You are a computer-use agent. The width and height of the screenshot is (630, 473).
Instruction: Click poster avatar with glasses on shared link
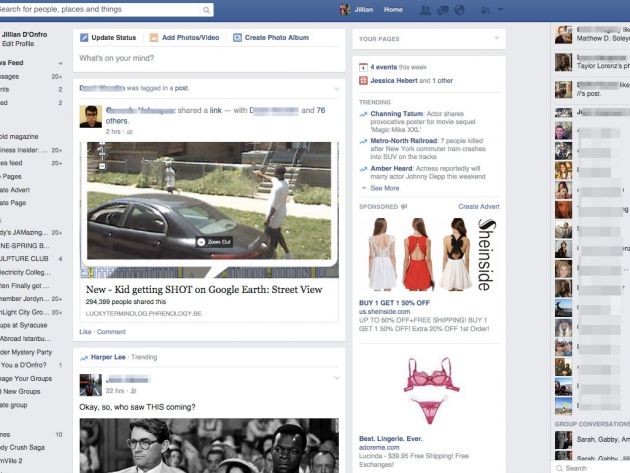tap(90, 117)
